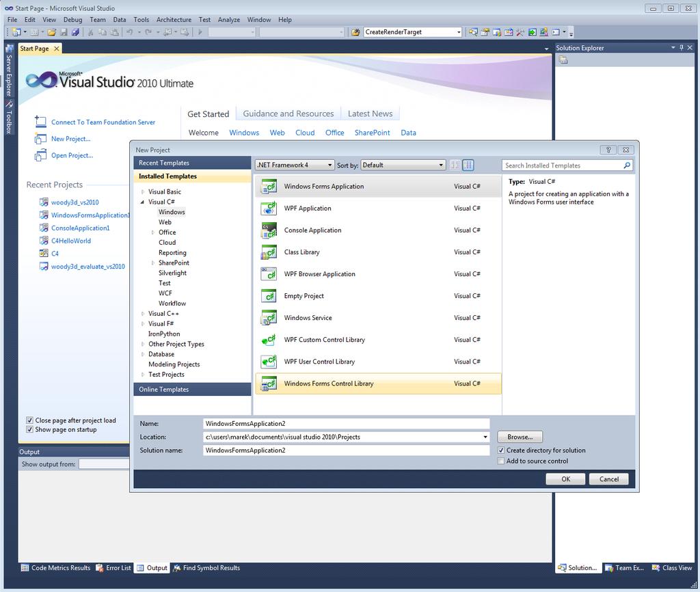This screenshot has width=700, height=592.
Task: Click the Search Installed Templates field
Action: tap(563, 165)
